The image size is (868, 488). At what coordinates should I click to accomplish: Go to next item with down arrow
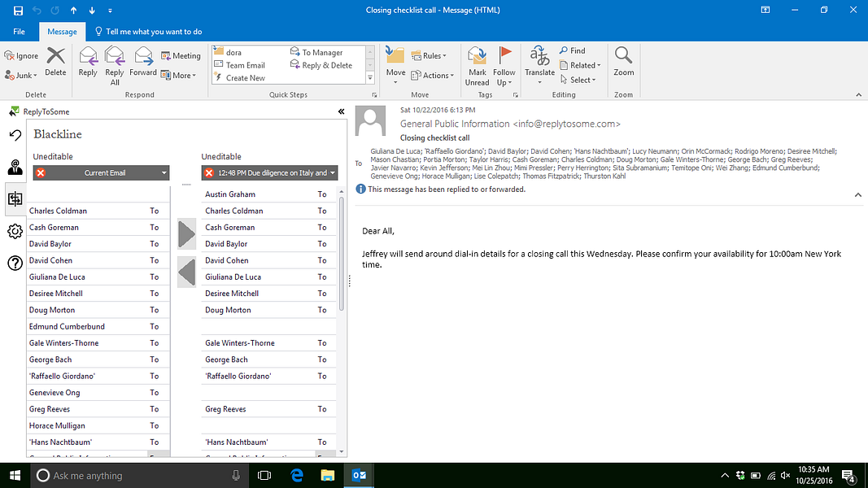click(x=92, y=11)
